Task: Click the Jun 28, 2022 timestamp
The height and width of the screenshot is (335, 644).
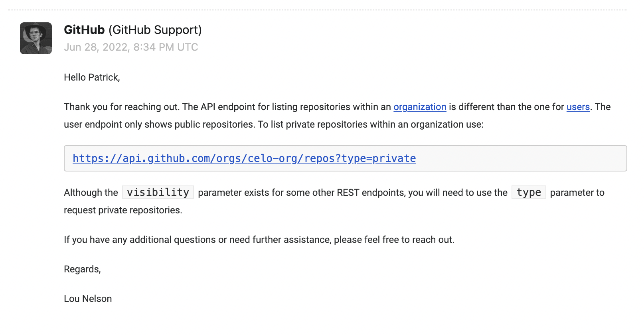Action: (131, 47)
